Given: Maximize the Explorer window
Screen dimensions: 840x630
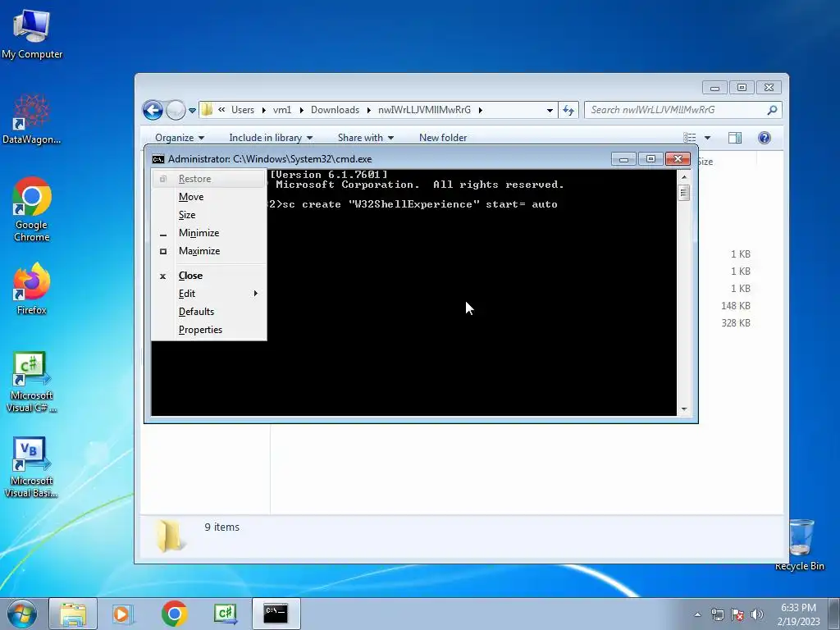Looking at the screenshot, I should tap(742, 87).
